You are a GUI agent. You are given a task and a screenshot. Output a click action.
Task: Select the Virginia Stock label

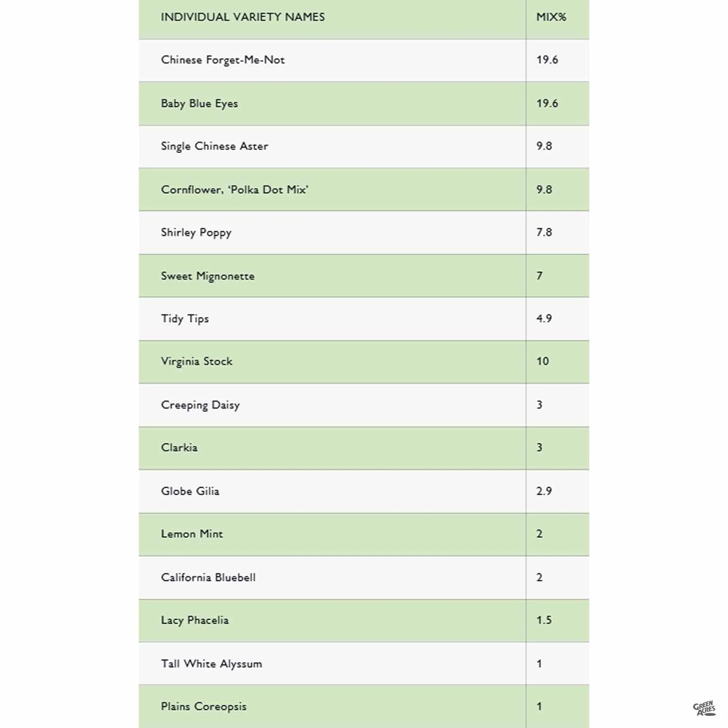tap(197, 362)
